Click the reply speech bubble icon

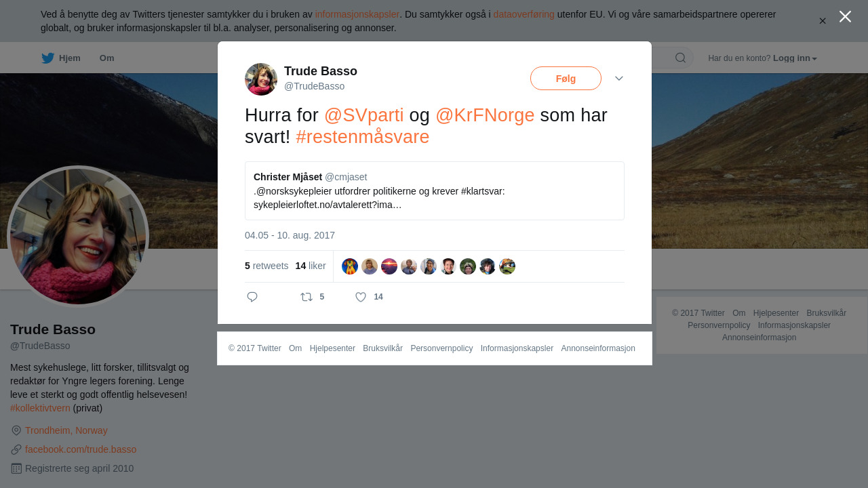point(252,297)
